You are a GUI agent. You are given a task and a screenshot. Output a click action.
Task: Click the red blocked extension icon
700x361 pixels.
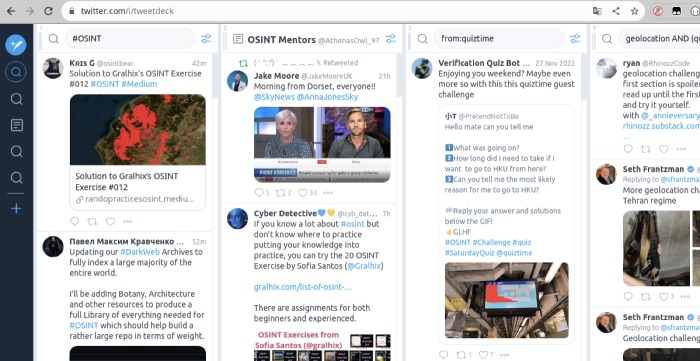pos(658,11)
